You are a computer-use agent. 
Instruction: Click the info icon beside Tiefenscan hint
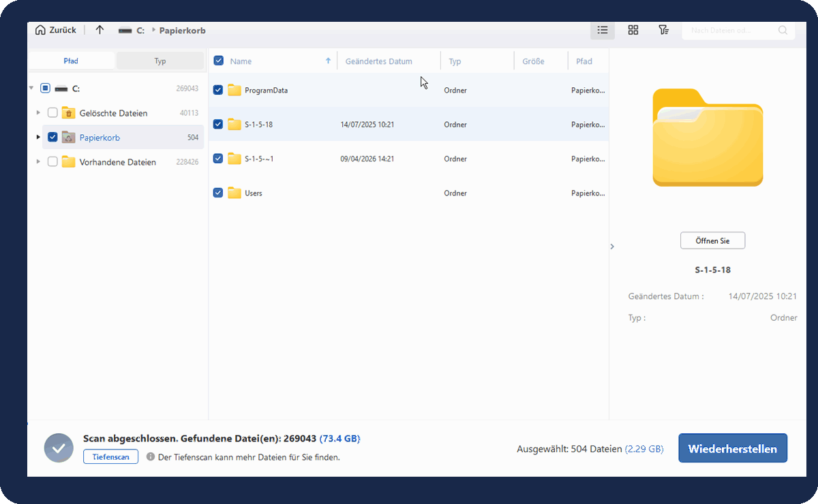pos(151,456)
